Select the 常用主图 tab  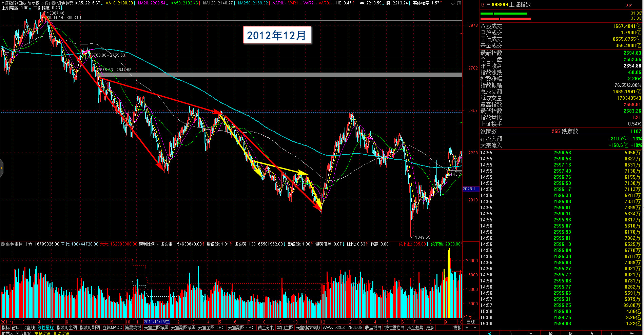click(x=285, y=328)
